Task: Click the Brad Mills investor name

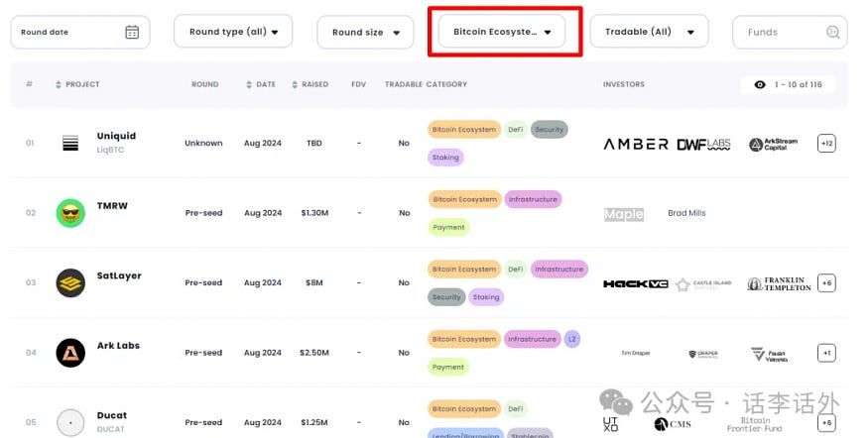Action: pos(686,213)
